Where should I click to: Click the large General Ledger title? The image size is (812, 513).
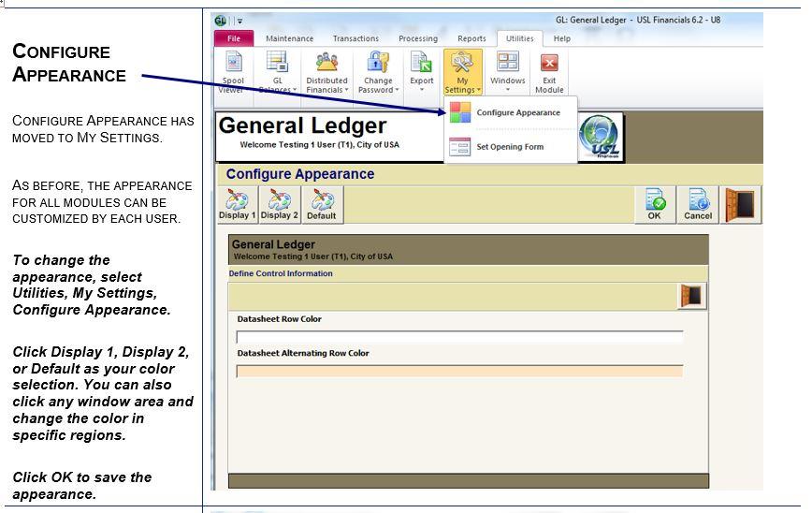[302, 126]
